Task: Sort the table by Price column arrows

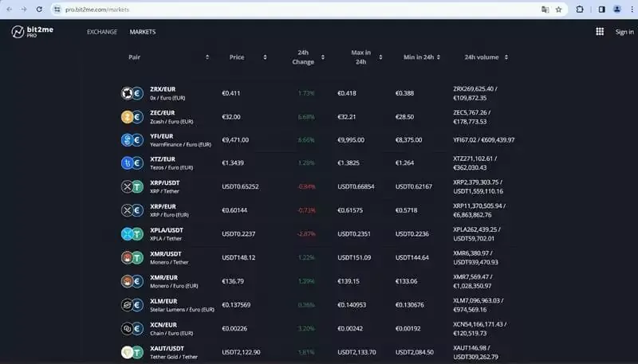Action: pyautogui.click(x=265, y=57)
